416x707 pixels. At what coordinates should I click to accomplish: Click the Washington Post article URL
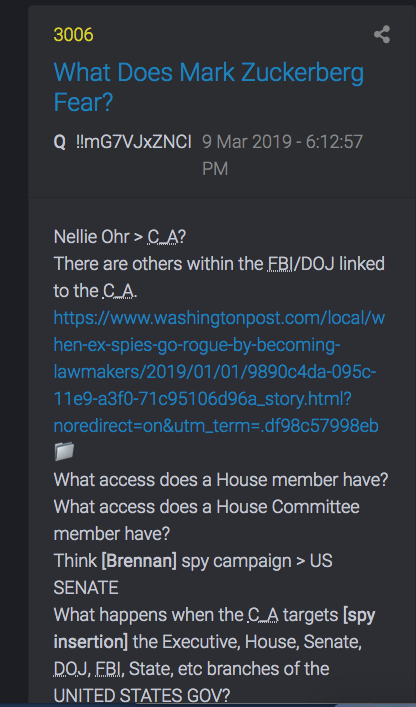tap(219, 372)
